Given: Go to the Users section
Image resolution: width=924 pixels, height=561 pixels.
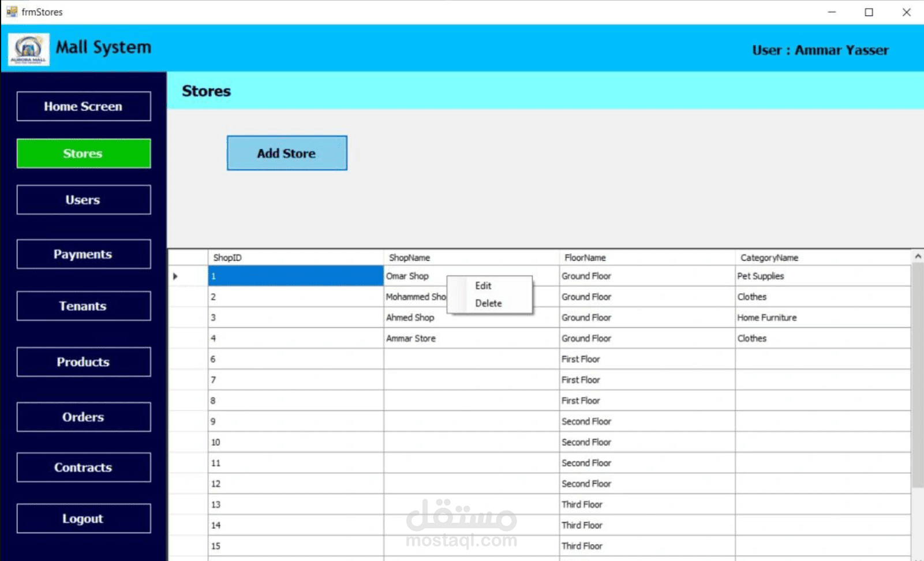Looking at the screenshot, I should pyautogui.click(x=84, y=200).
